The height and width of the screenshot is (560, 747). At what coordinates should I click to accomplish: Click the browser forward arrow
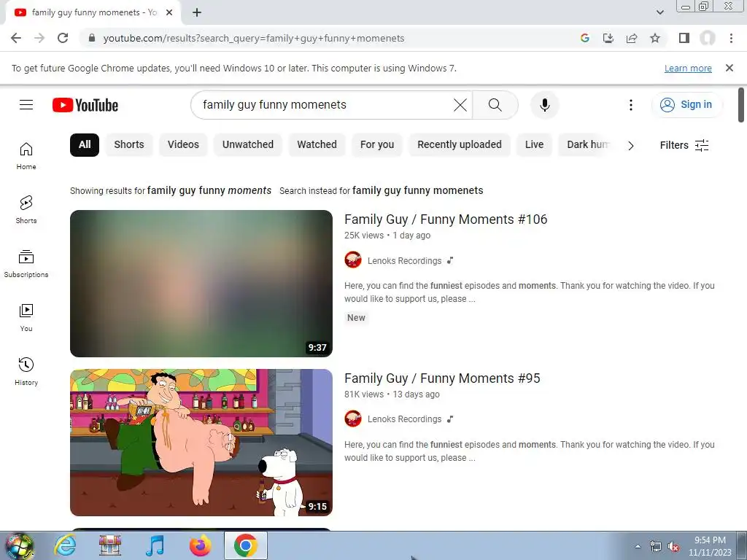tap(39, 38)
